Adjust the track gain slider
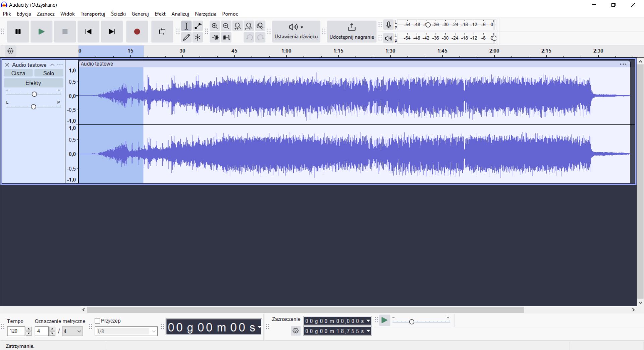 (x=34, y=94)
